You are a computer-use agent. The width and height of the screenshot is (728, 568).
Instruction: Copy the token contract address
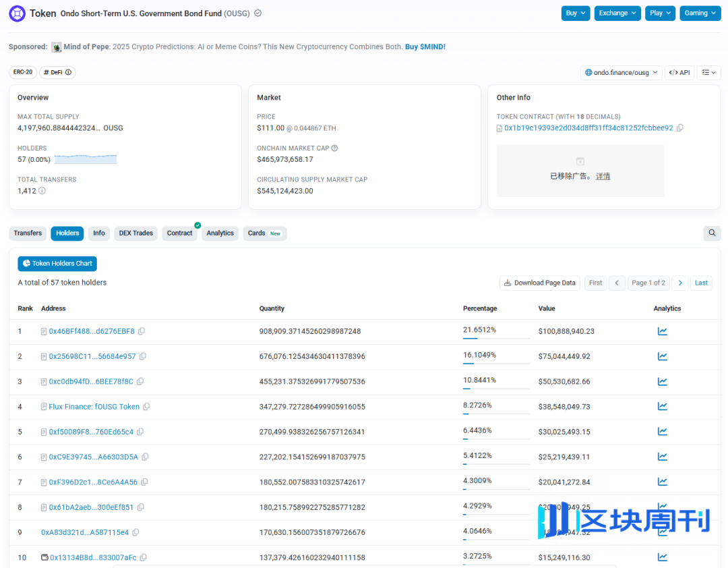pyautogui.click(x=679, y=127)
